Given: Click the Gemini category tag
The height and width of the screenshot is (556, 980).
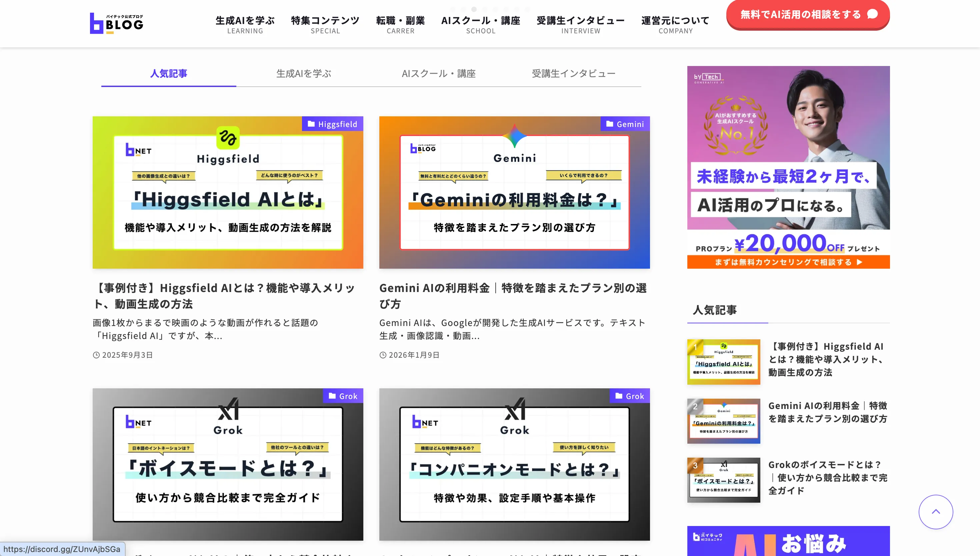Looking at the screenshot, I should (x=625, y=124).
